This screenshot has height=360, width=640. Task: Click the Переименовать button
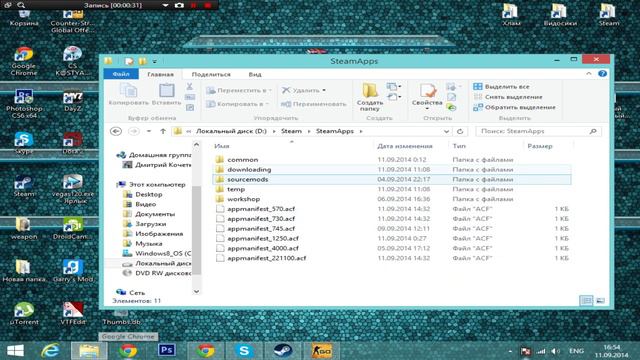pyautogui.click(x=313, y=104)
